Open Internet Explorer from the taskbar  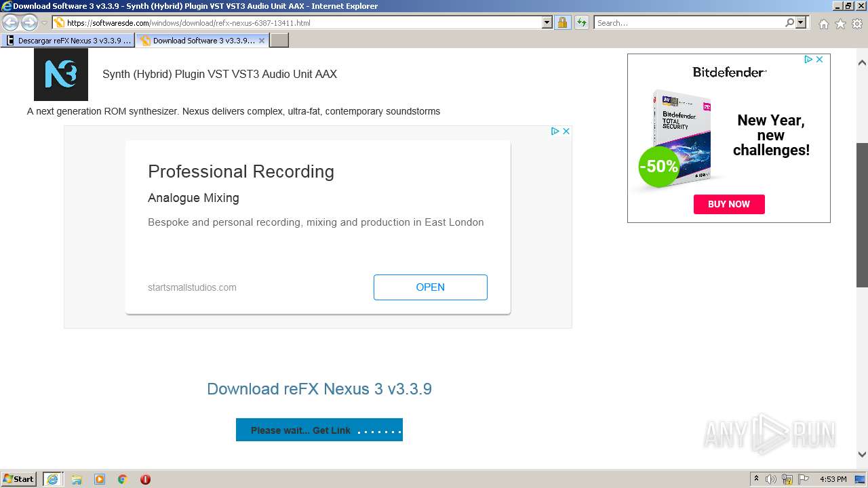(52, 479)
